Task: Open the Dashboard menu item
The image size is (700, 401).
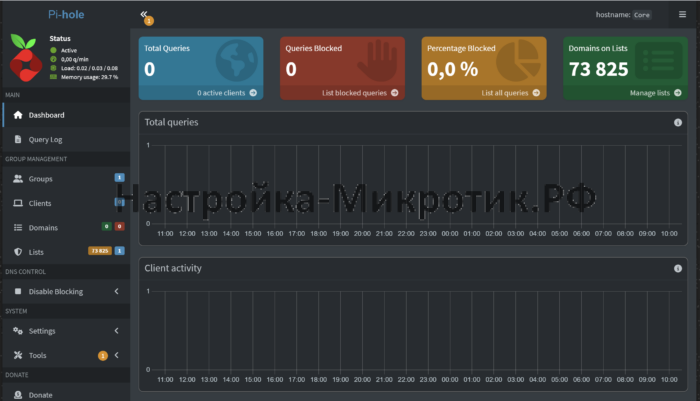Action: click(x=46, y=115)
